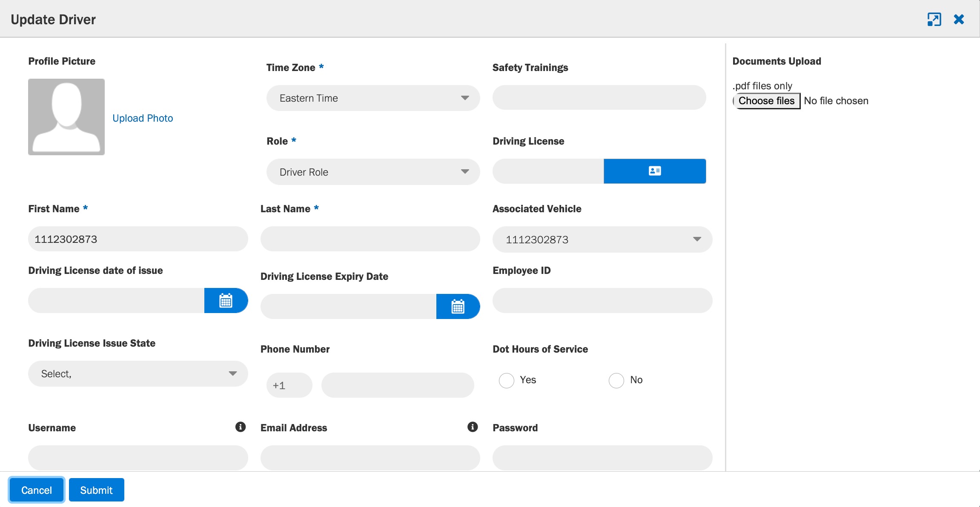Show info tooltip next to Username
Screen dimensions: 980x507
coord(241,427)
